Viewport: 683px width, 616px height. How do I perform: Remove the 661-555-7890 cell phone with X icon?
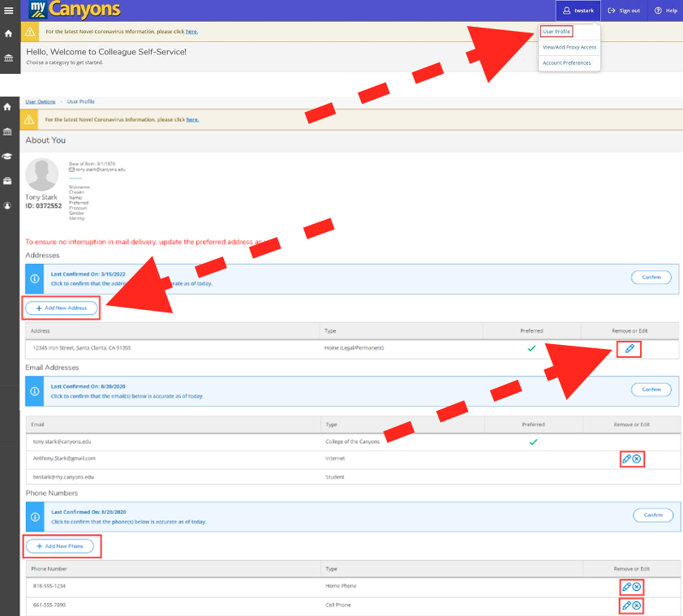click(x=637, y=605)
